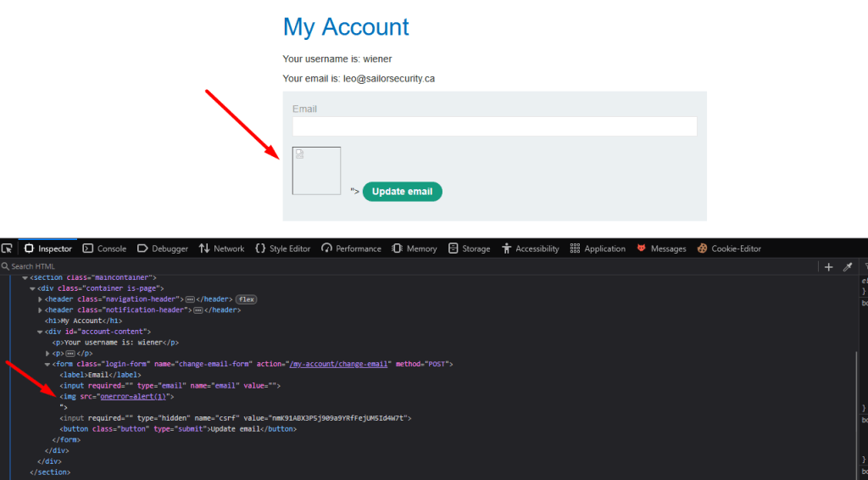This screenshot has width=868, height=480.
Task: Click the broken image placeholder in the form
Action: (x=316, y=170)
